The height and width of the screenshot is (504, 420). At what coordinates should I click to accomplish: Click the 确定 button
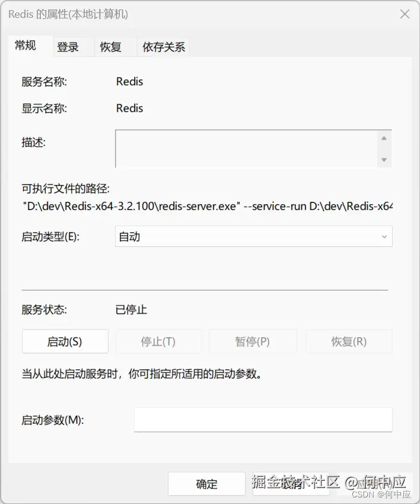[x=207, y=484]
